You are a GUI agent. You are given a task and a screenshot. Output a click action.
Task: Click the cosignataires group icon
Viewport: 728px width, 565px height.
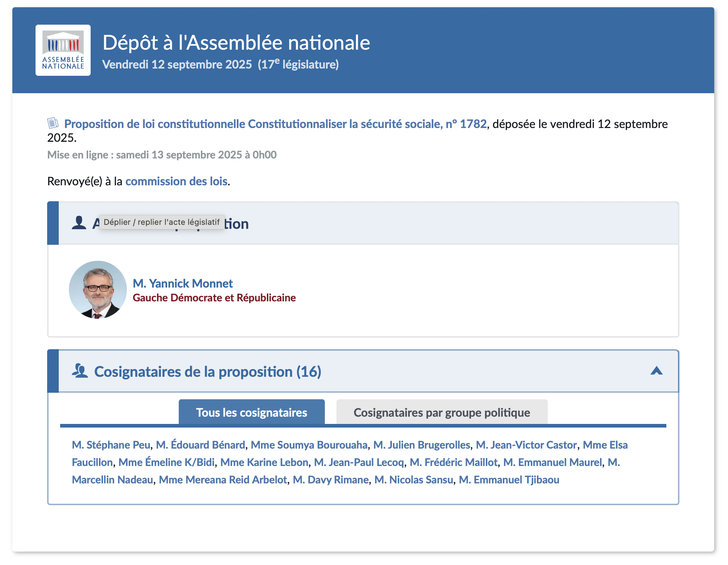[x=80, y=371]
